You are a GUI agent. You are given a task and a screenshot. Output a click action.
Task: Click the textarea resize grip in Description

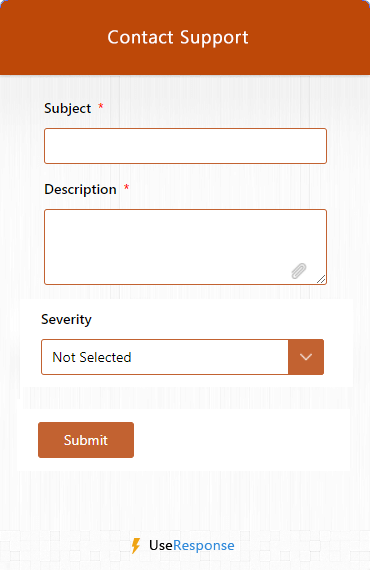(x=321, y=279)
